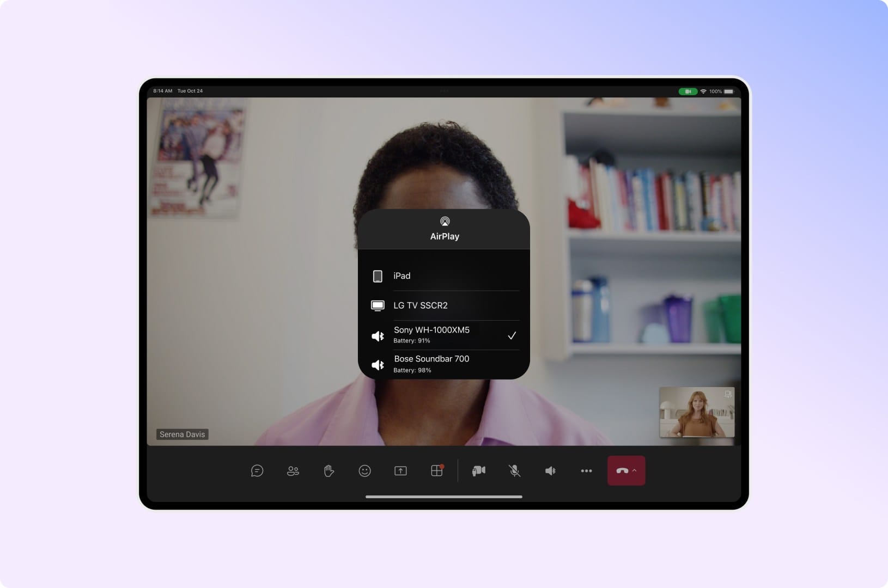This screenshot has height=588, width=888.
Task: Click the AirPlay icon above the menu
Action: [444, 221]
